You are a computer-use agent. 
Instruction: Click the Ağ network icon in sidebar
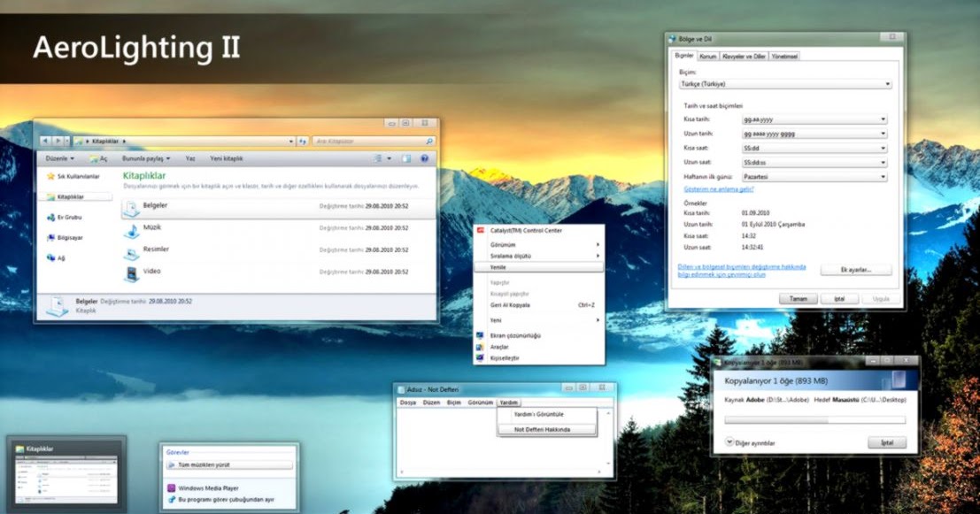coord(50,257)
